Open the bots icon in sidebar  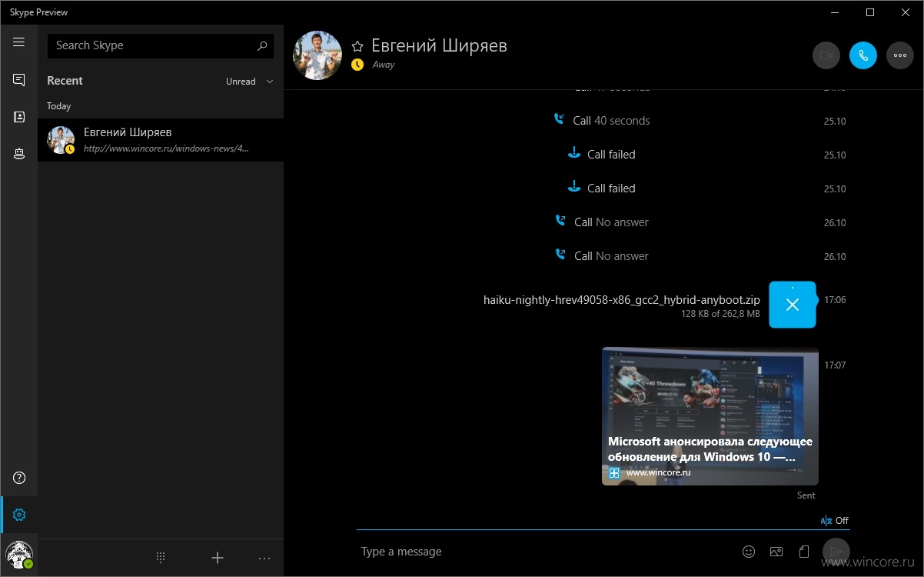pyautogui.click(x=19, y=154)
